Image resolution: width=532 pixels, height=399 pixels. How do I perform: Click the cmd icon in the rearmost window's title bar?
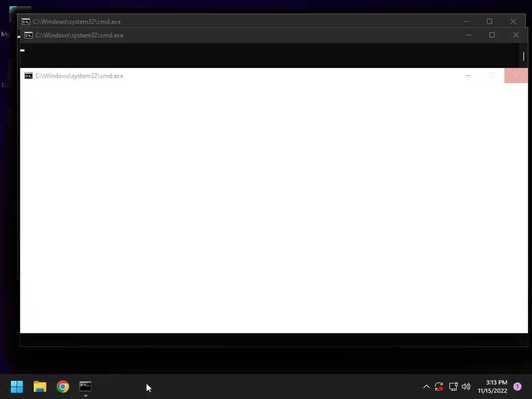coord(26,22)
